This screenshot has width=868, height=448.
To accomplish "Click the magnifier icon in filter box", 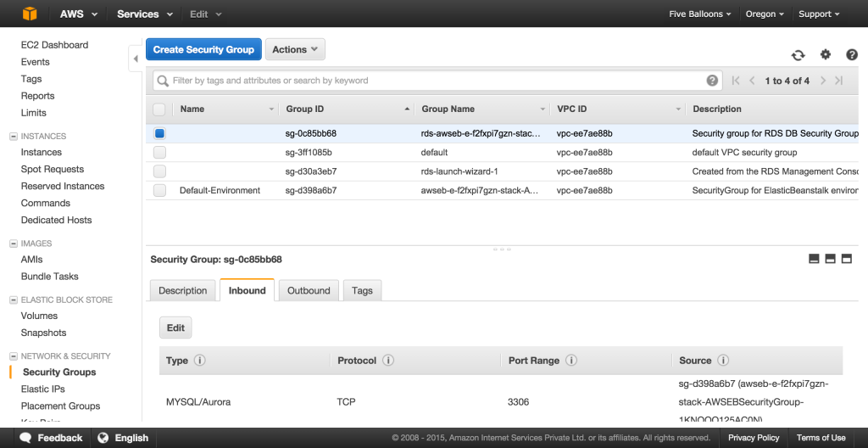I will (x=163, y=81).
